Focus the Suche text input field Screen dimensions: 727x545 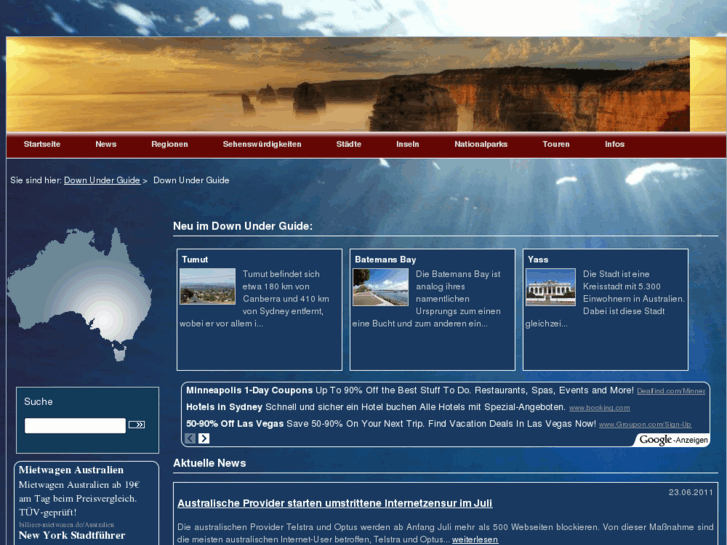point(75,425)
